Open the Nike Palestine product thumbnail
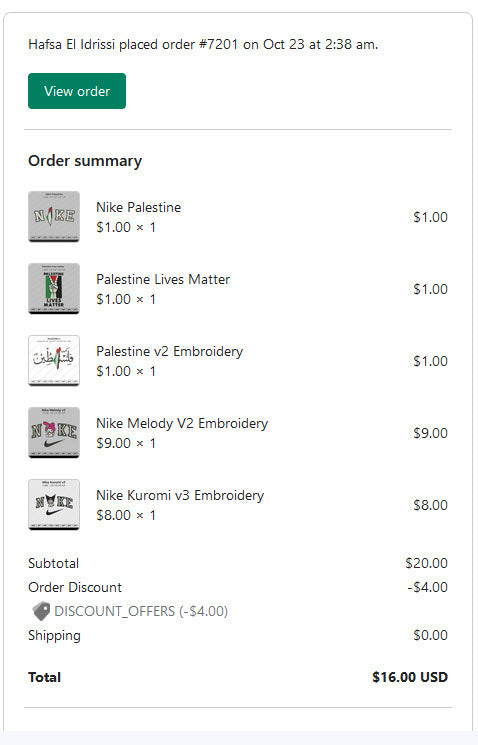 (54, 217)
